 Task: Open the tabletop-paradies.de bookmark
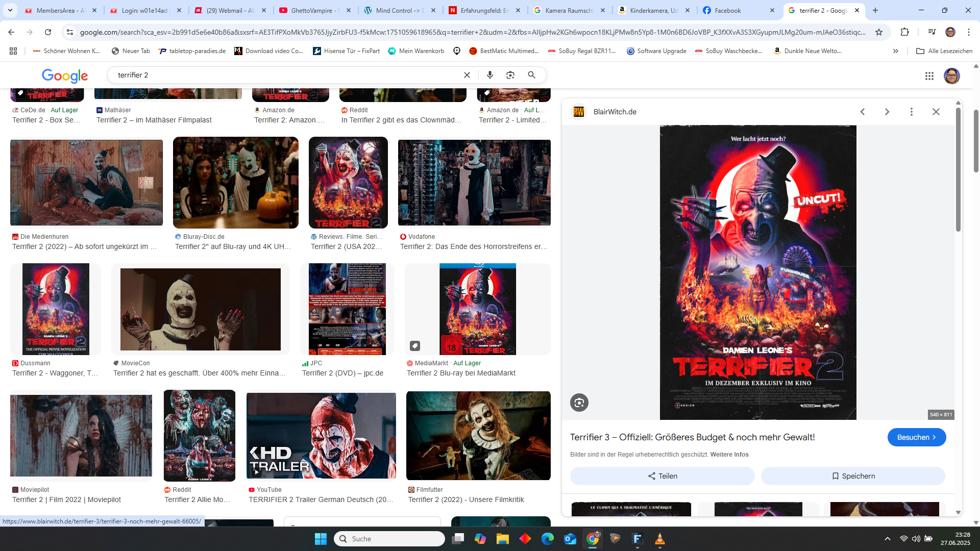click(x=192, y=51)
